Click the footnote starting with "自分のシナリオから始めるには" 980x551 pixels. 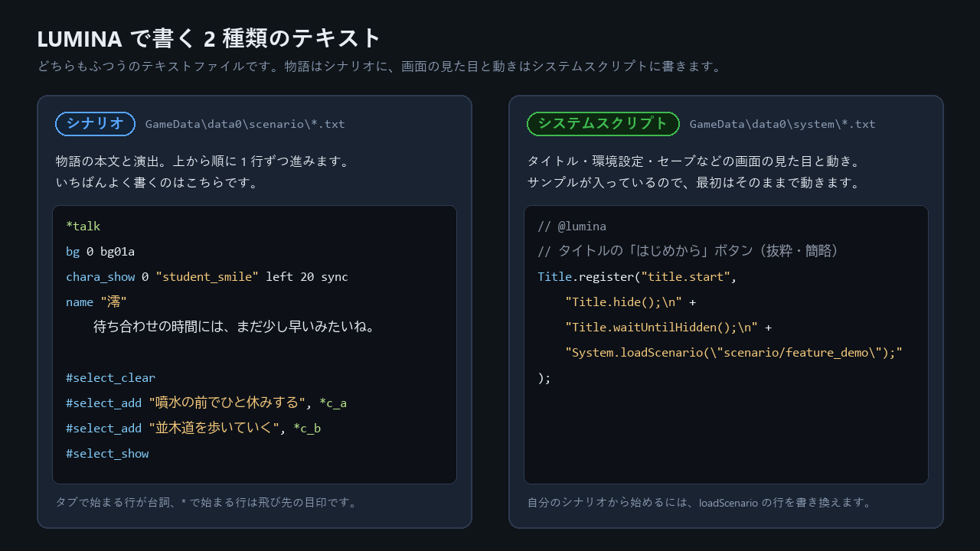click(x=700, y=503)
